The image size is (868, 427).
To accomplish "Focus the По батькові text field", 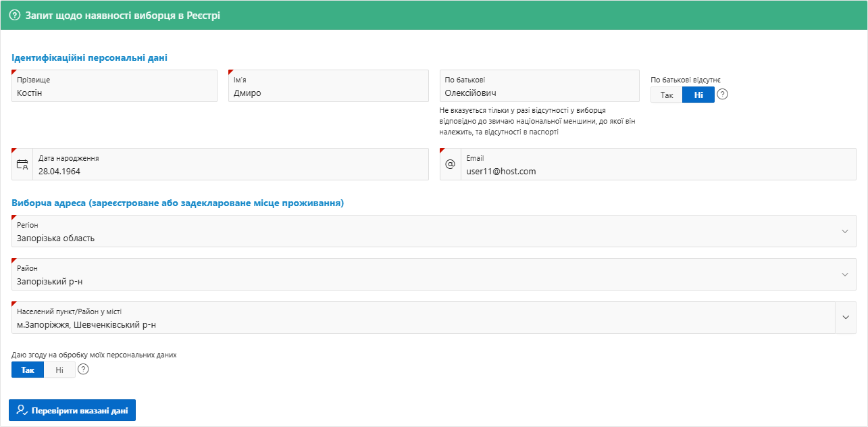I will pyautogui.click(x=539, y=93).
